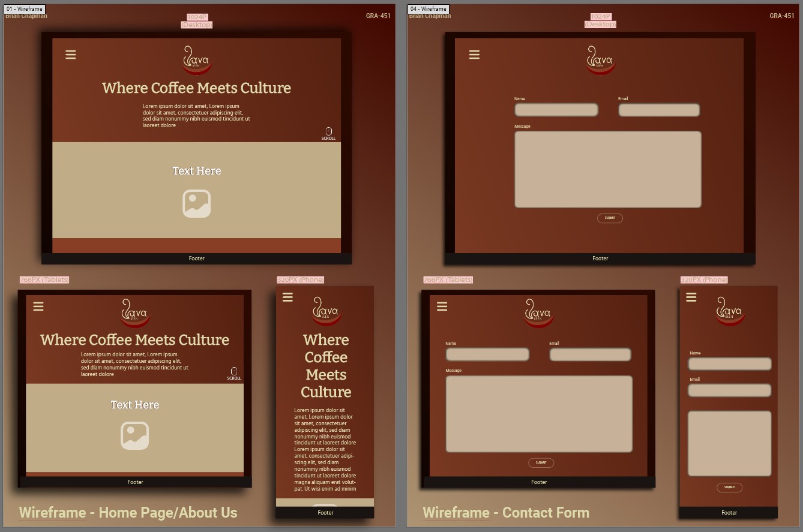Click hamburger menu icon in desktop home wireframe
This screenshot has width=803, height=532.
pos(71,55)
